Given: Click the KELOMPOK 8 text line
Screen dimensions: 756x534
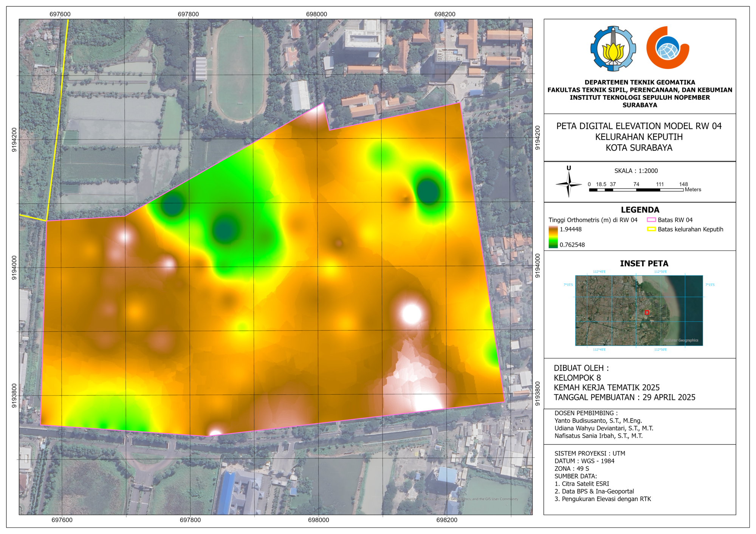Looking at the screenshot, I should coord(577,378).
